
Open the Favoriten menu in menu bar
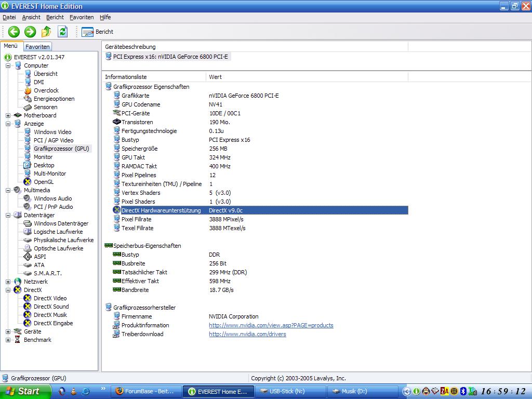pos(82,17)
